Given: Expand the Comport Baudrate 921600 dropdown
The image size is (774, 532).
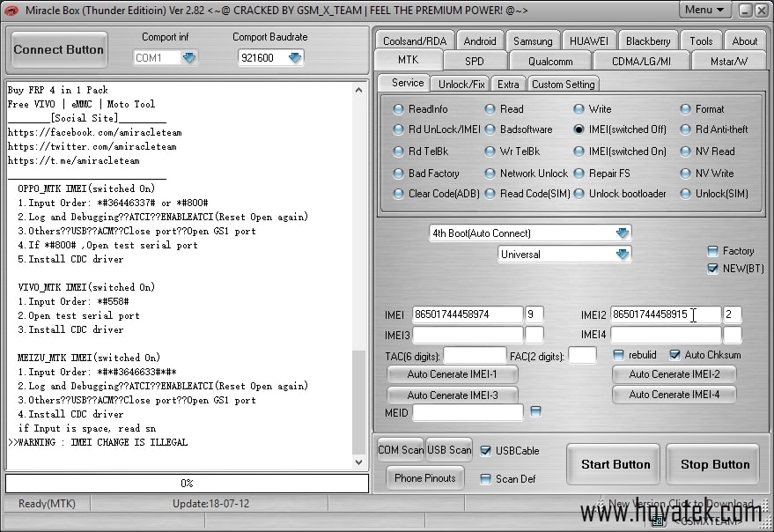Looking at the screenshot, I should coord(295,58).
